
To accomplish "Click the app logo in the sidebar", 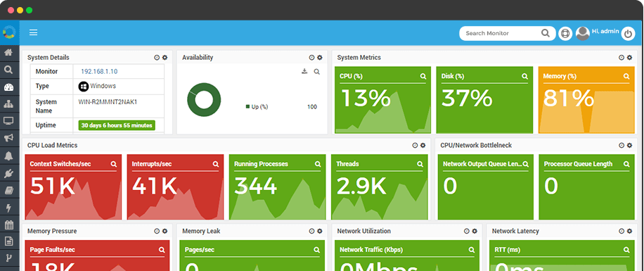I will pos(8,32).
